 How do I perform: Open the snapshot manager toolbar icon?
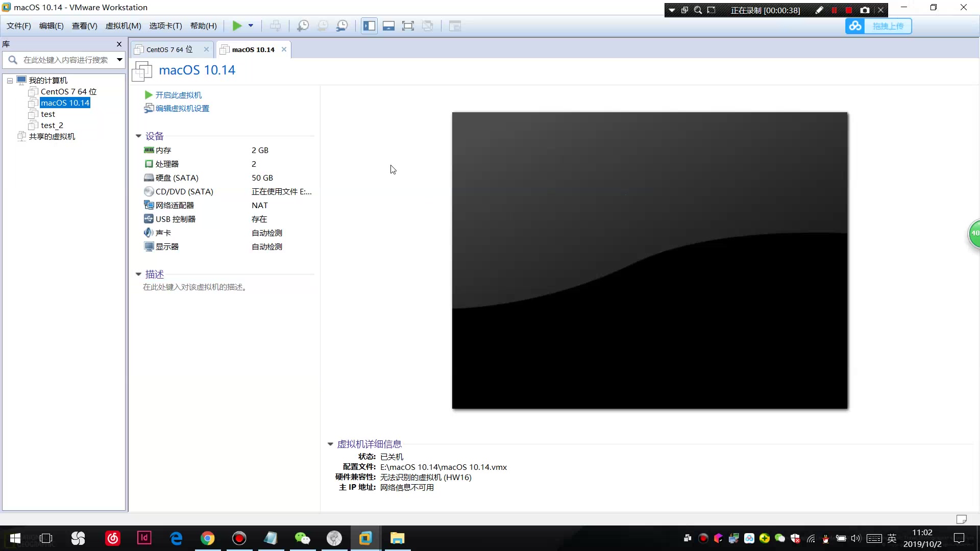pyautogui.click(x=342, y=26)
